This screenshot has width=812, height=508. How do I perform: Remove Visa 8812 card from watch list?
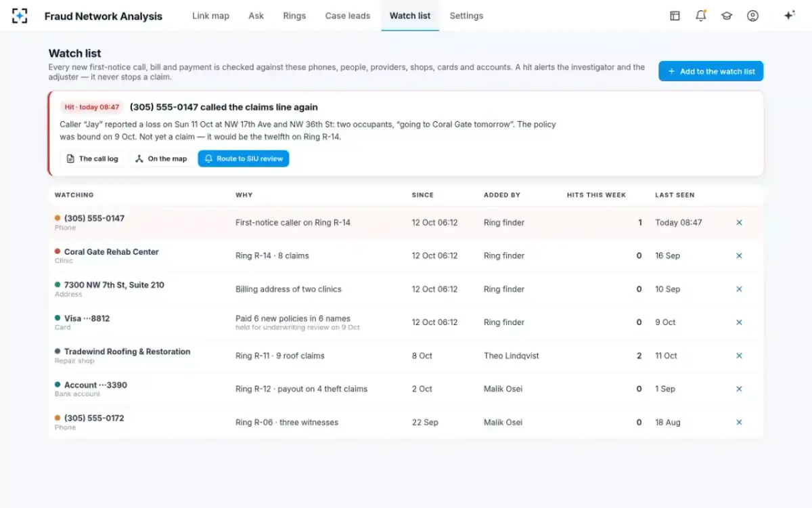pos(739,322)
